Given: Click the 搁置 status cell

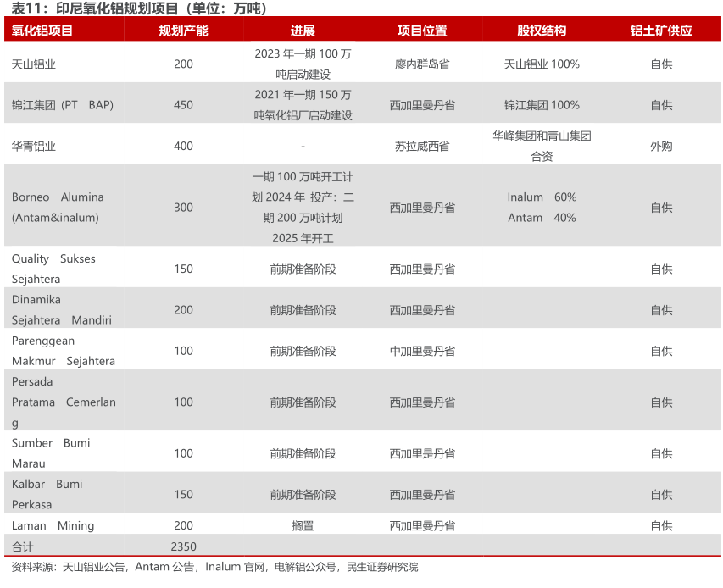Looking at the screenshot, I should [303, 525].
